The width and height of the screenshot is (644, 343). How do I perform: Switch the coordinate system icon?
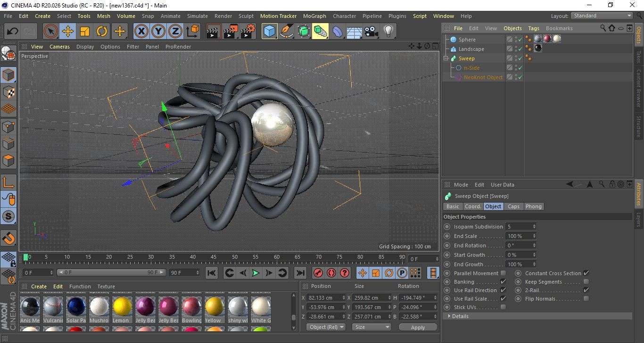pos(192,32)
